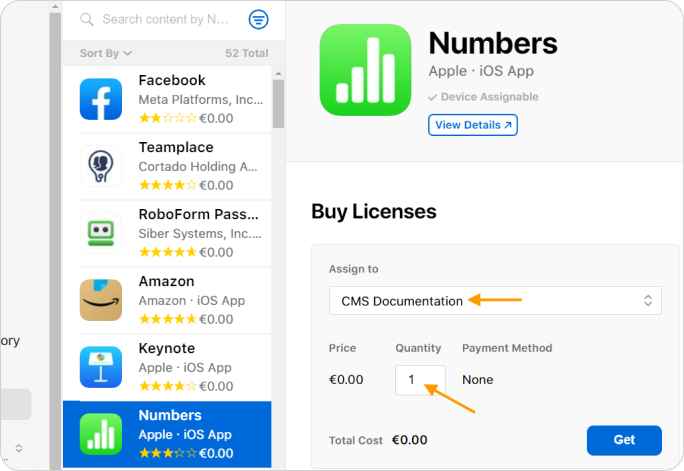Select the RoboForm Pass... row title
This screenshot has height=471, width=684.
coord(198,215)
